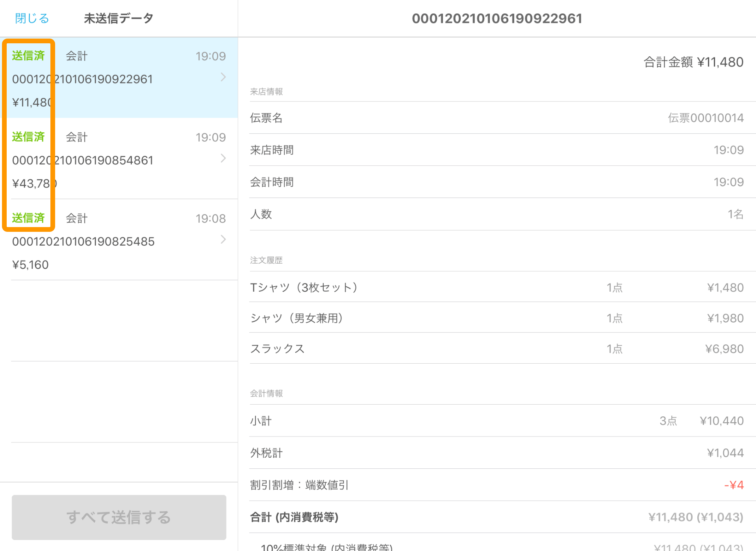Click the 送信済 badge on the ¥43,780 record
This screenshot has width=756, height=551.
(x=28, y=137)
